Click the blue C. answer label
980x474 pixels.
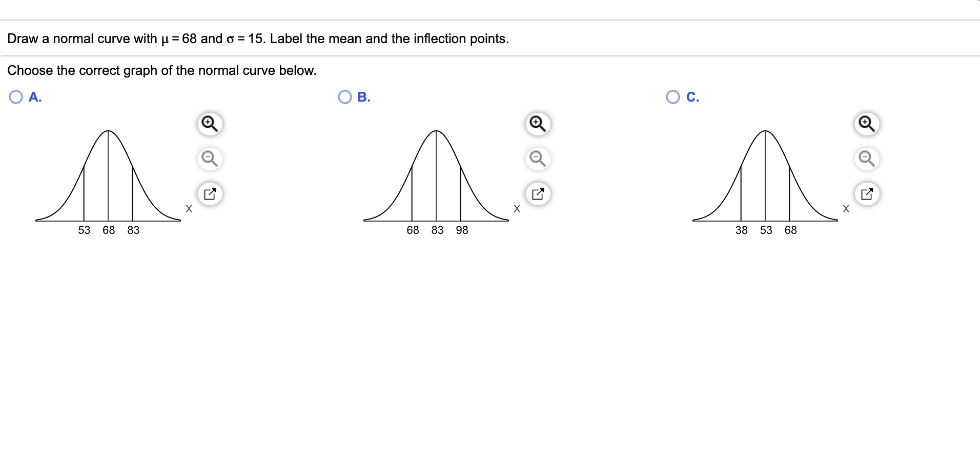[x=692, y=96]
